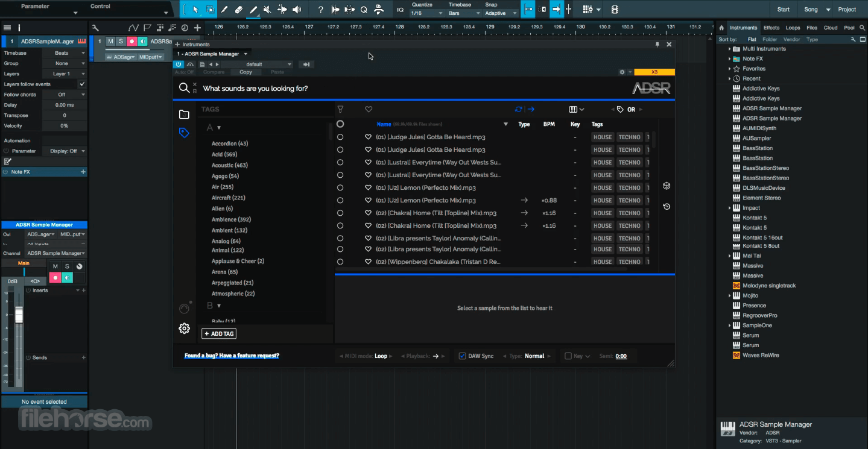Toggle monitor on track 1
868x449 pixels.
click(142, 42)
